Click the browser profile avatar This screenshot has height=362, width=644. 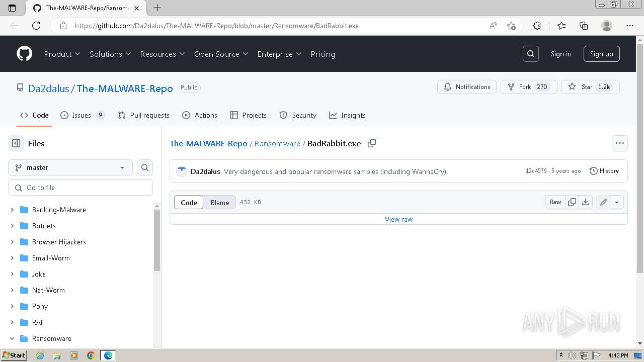[607, 26]
